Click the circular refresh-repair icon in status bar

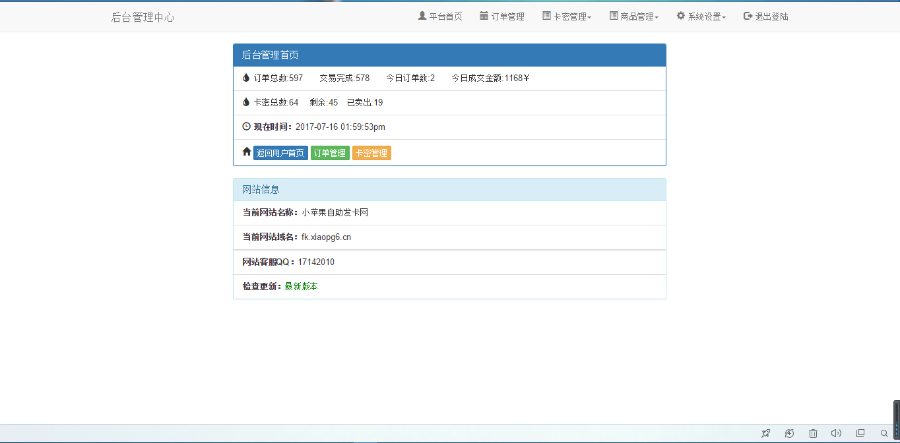(x=789, y=433)
